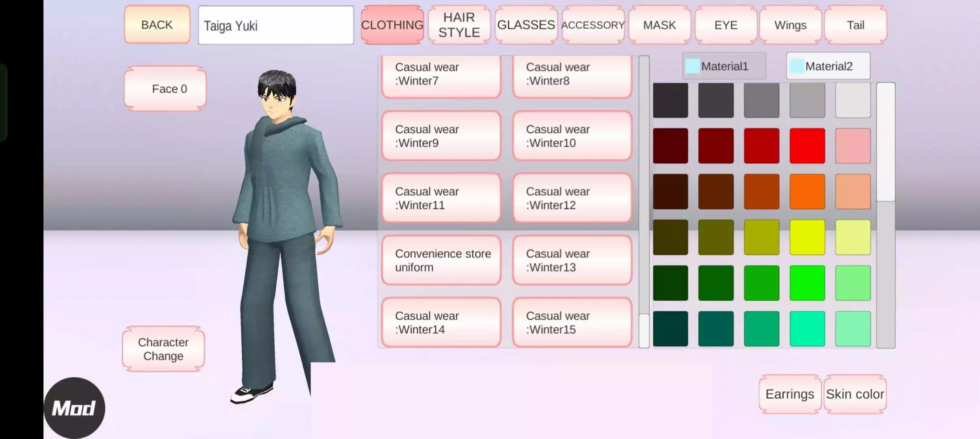Image resolution: width=980 pixels, height=439 pixels.
Task: Cycle the Face 0 button
Action: click(165, 89)
